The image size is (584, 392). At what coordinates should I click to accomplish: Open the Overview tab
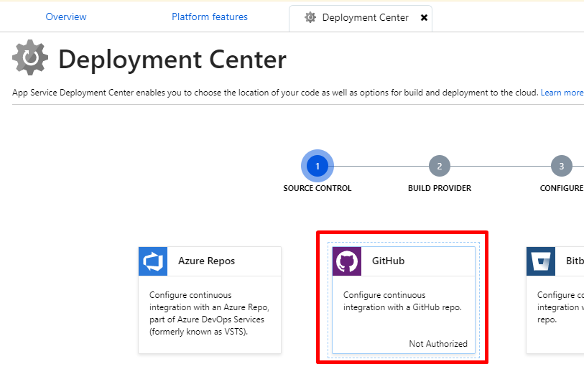[66, 17]
